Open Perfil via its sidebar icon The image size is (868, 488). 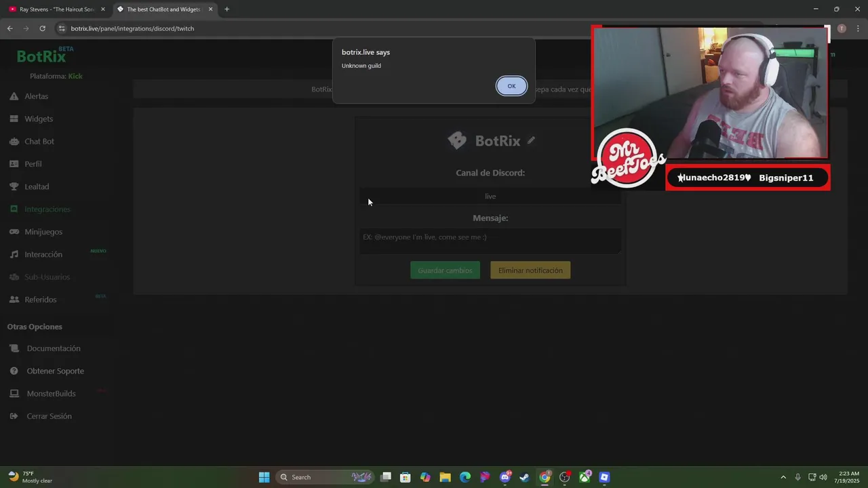coord(14,164)
